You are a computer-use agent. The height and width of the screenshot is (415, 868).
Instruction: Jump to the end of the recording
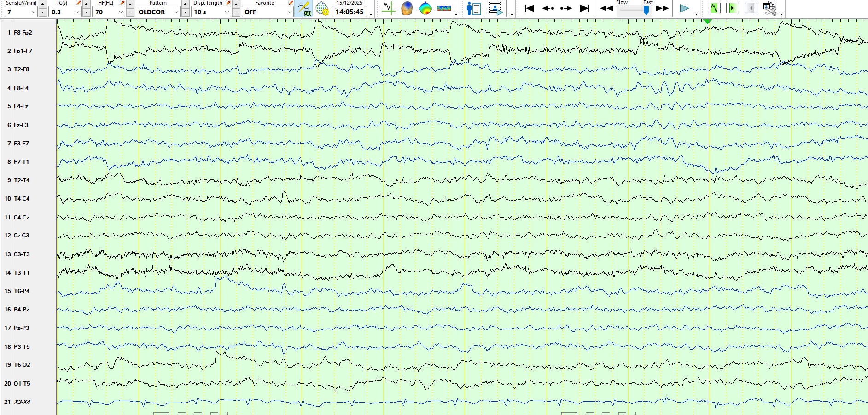tap(585, 8)
